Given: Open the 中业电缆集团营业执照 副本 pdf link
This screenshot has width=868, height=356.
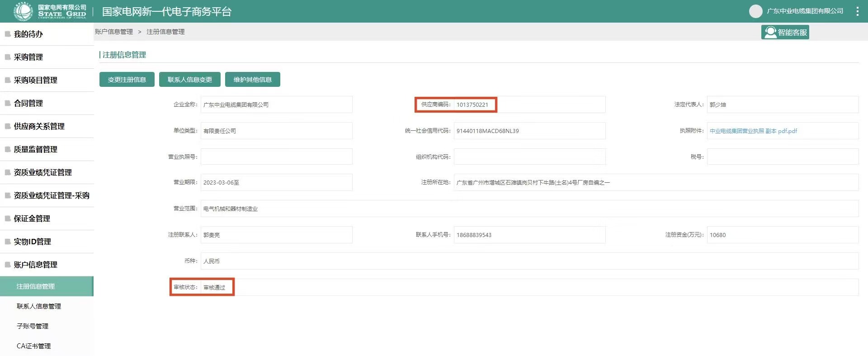Looking at the screenshot, I should coord(753,131).
